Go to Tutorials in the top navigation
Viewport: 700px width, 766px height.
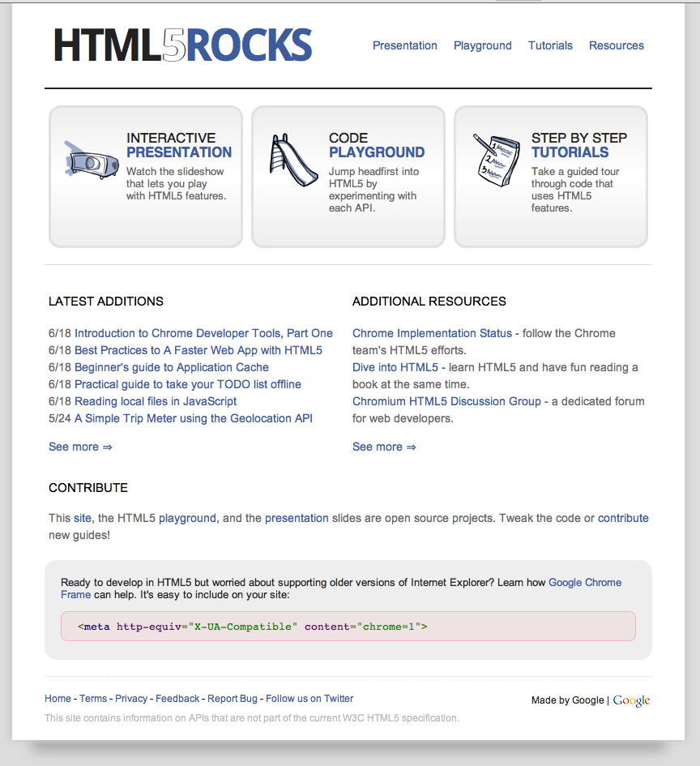click(550, 45)
